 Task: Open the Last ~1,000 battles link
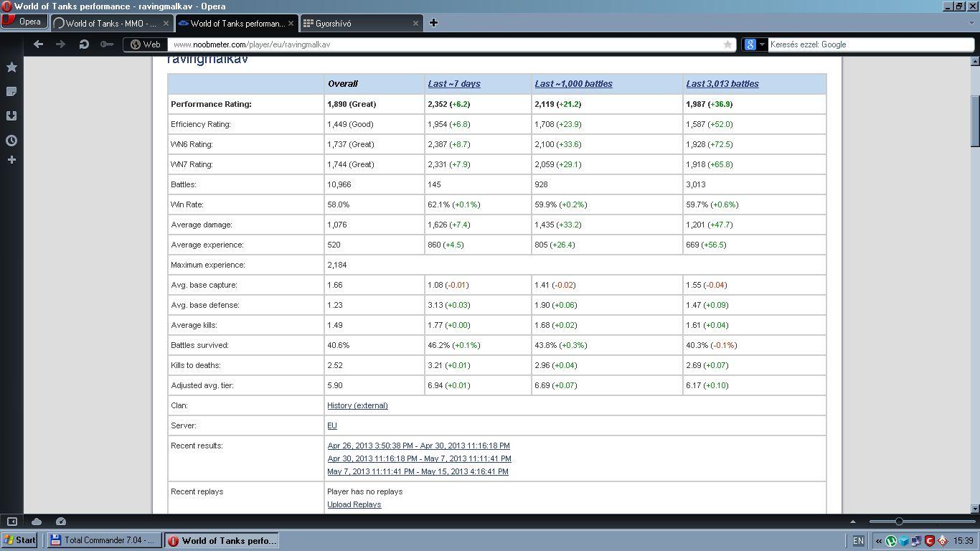pos(573,84)
